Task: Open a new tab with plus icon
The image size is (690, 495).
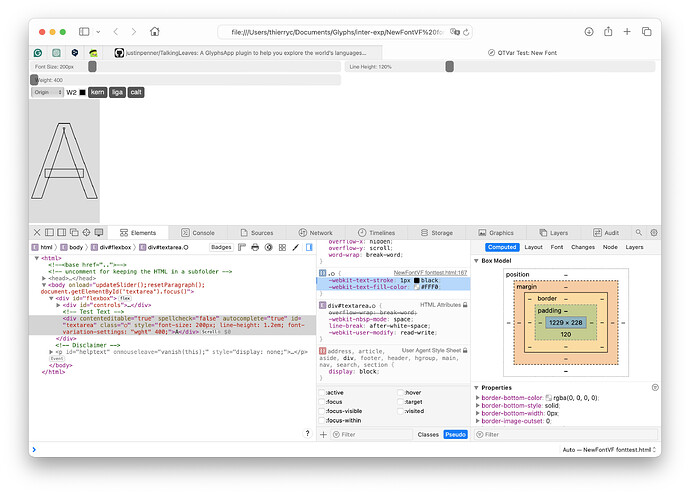Action: click(x=627, y=32)
